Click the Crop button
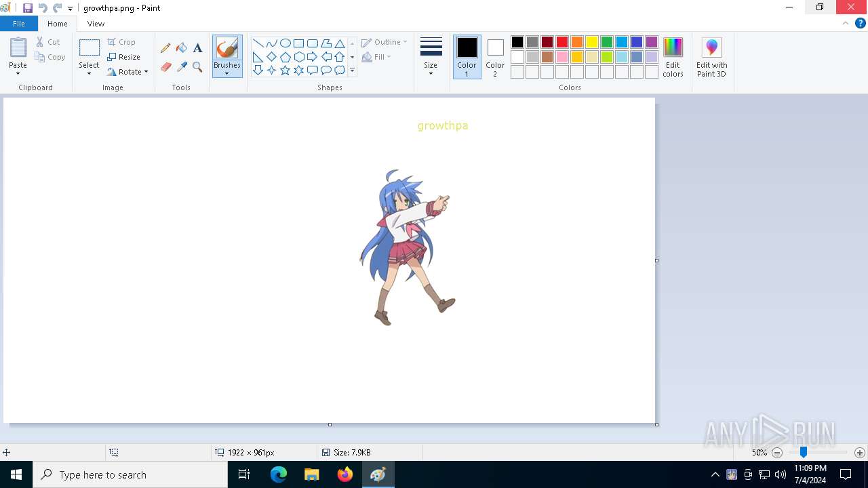 (x=121, y=42)
